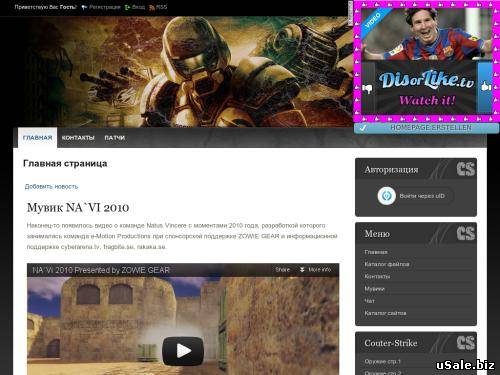
Task: Click the Добавить новость link
Action: pyautogui.click(x=51, y=186)
